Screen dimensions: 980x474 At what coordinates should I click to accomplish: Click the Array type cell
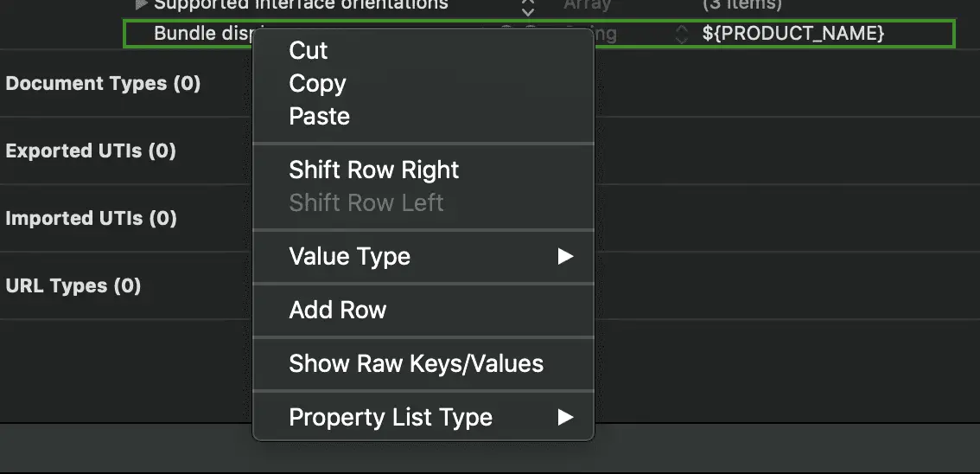[x=587, y=5]
